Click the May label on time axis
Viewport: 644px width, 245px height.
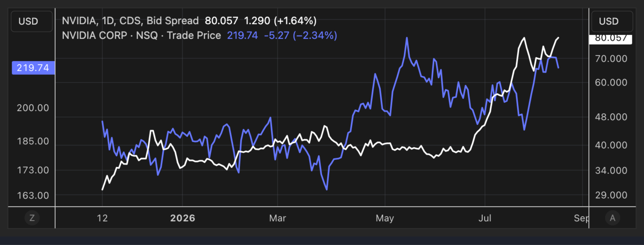point(385,218)
